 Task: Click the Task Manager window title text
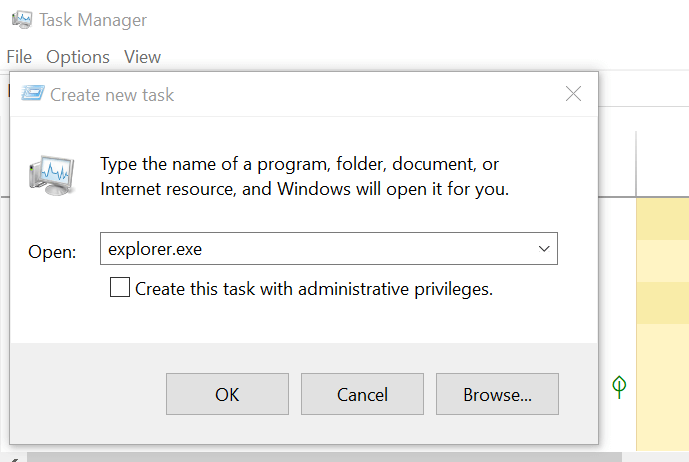[93, 20]
